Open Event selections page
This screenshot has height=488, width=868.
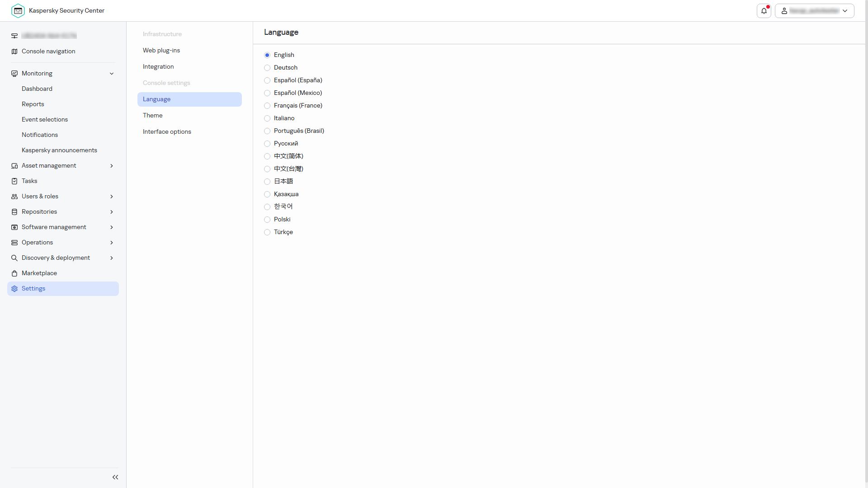(45, 120)
